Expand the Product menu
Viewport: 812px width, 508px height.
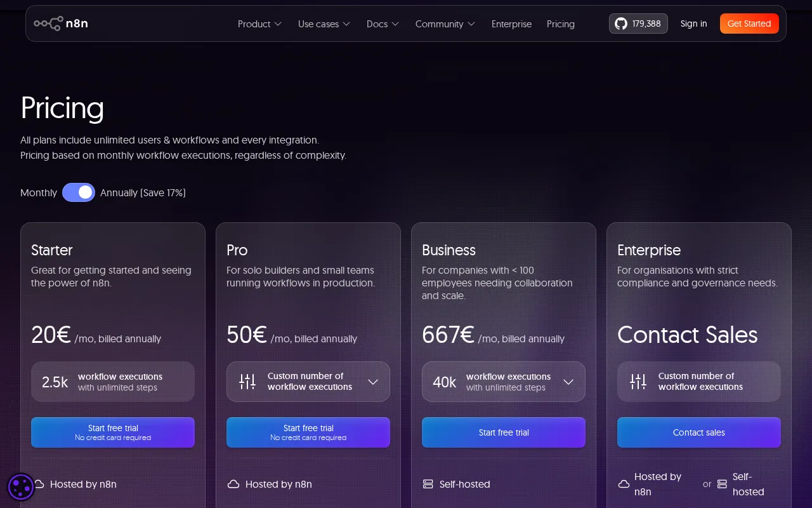pos(259,24)
